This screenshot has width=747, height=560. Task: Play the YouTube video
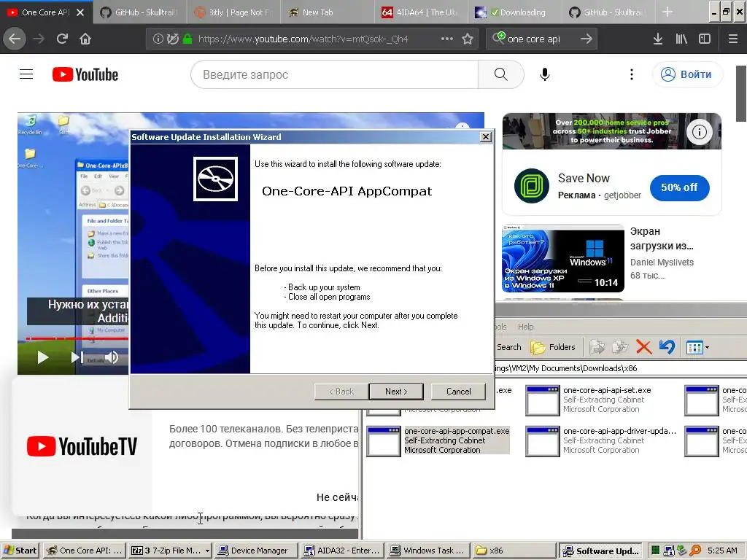coord(43,357)
